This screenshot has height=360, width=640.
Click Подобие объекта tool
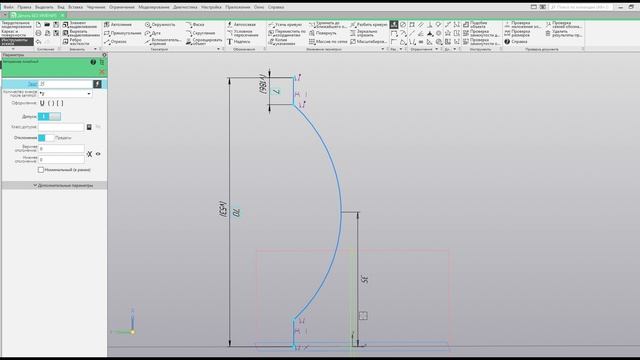pyautogui.click(x=474, y=25)
